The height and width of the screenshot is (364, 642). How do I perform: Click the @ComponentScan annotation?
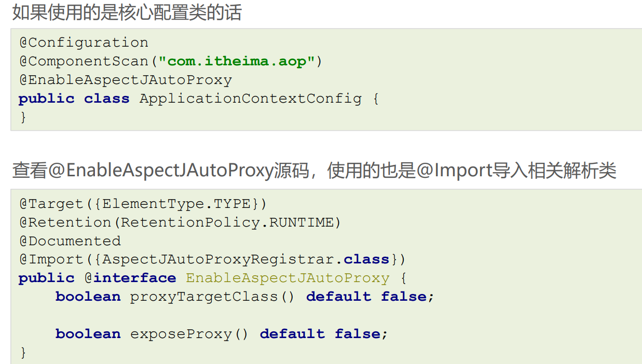[84, 61]
